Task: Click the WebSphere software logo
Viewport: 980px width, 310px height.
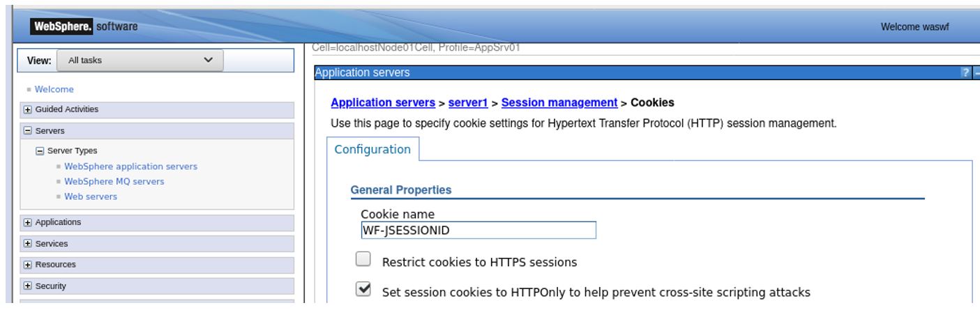Action: (x=84, y=26)
